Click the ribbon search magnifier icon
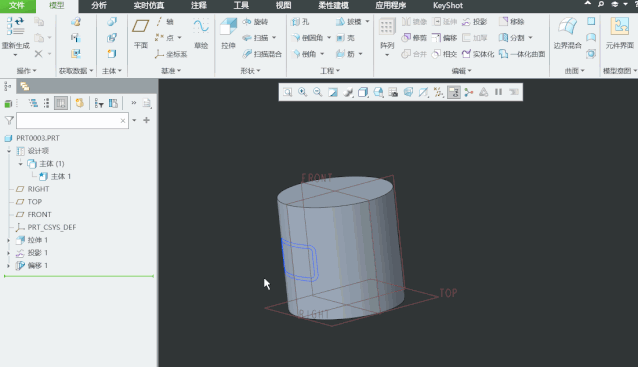The width and height of the screenshot is (638, 367). (x=601, y=4)
